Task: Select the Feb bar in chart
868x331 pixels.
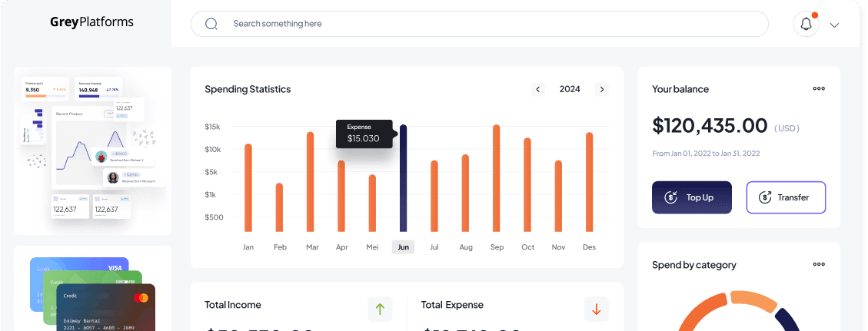Action: click(x=280, y=208)
